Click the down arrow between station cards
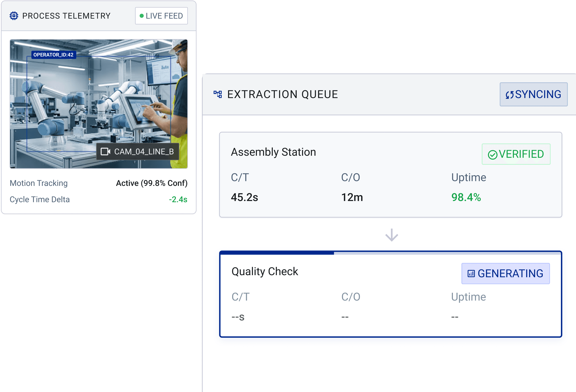The image size is (576, 392). (x=392, y=235)
